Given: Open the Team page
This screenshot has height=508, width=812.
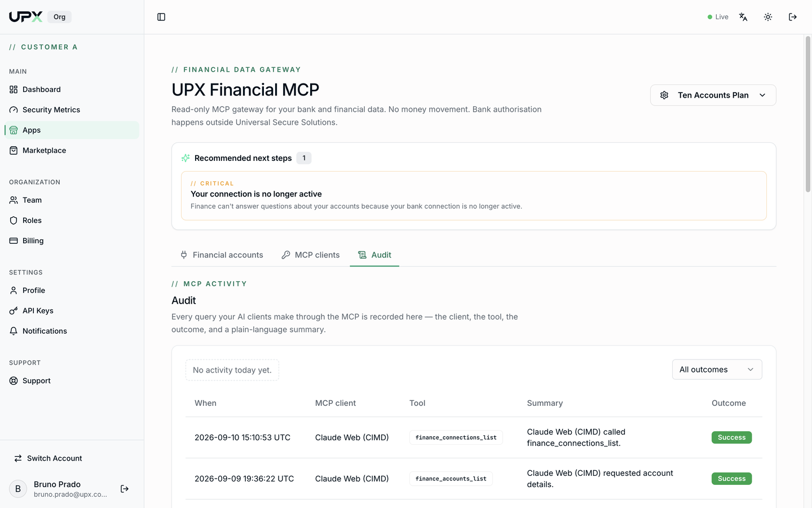Looking at the screenshot, I should tap(72, 200).
